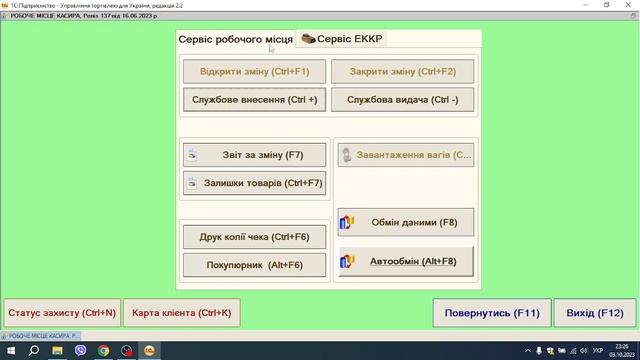The width and height of the screenshot is (640, 360).
Task: Open File Explorer from taskbar
Action: pyautogui.click(x=57, y=351)
